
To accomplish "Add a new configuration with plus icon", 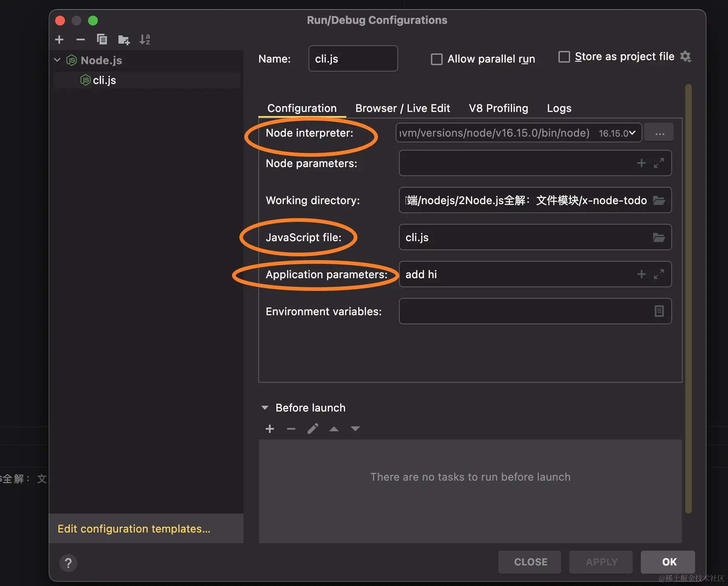I will (x=59, y=40).
